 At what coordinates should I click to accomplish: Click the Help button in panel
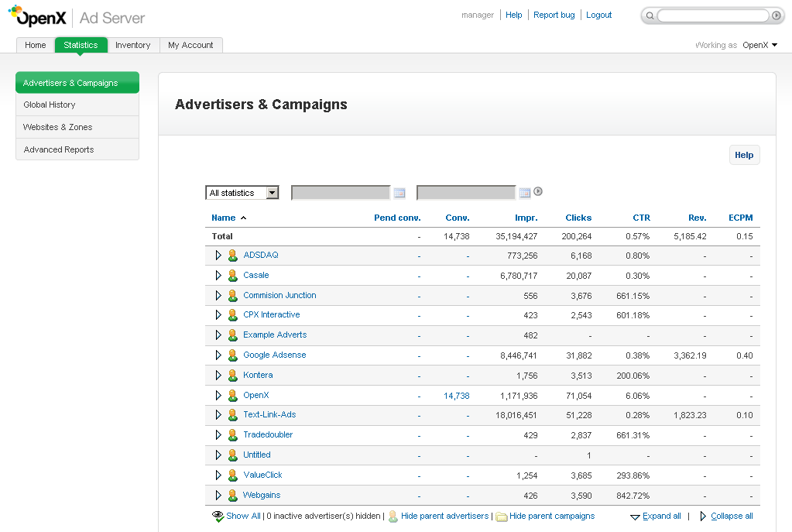[744, 155]
